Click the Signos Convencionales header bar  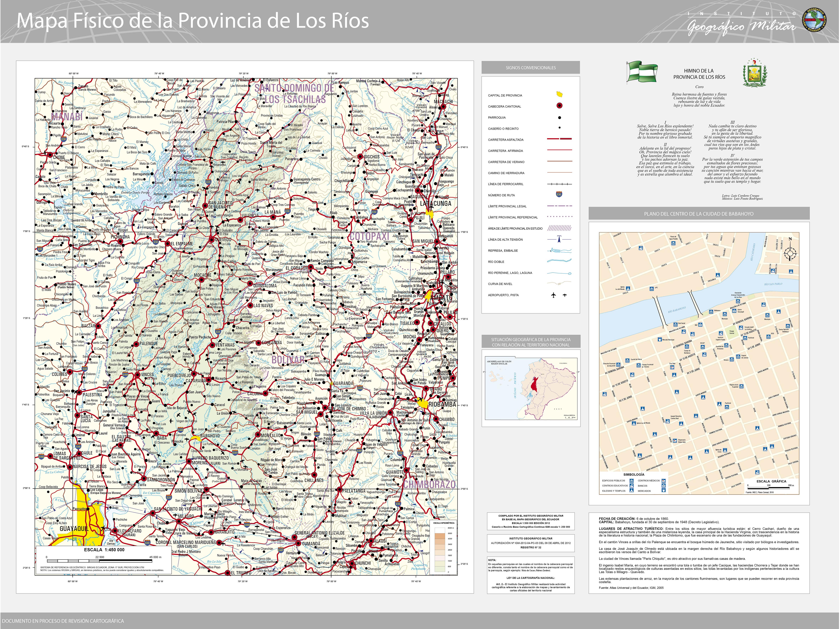pos(530,68)
